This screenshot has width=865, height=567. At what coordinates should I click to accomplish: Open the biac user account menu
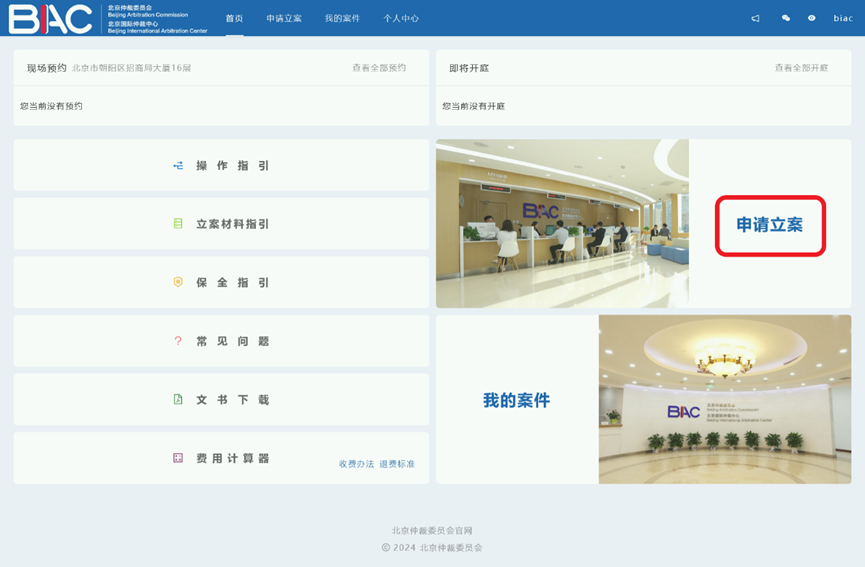(x=843, y=18)
